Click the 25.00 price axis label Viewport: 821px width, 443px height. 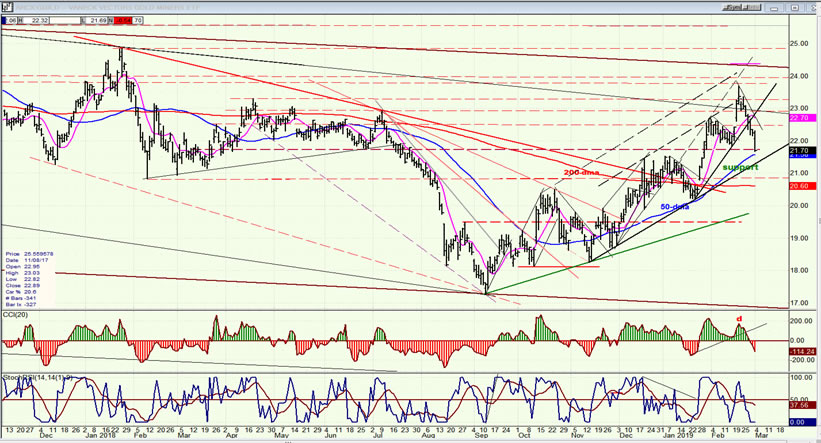click(x=798, y=44)
